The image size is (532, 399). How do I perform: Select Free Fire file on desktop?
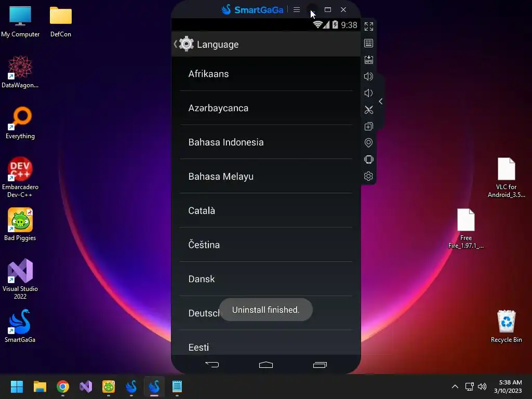[x=466, y=229]
